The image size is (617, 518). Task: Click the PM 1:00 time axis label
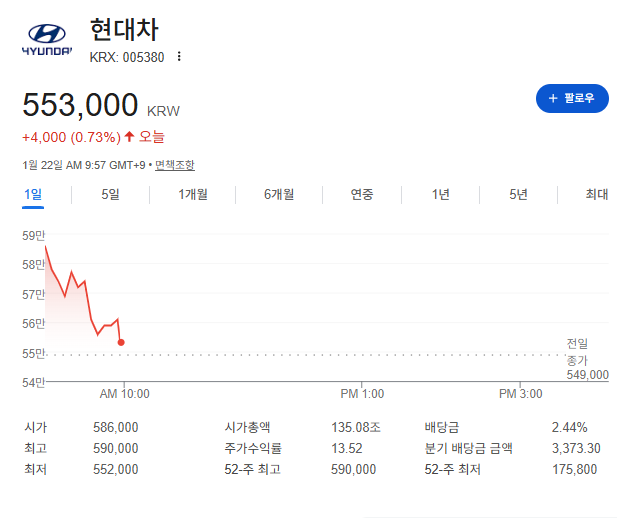(x=361, y=394)
